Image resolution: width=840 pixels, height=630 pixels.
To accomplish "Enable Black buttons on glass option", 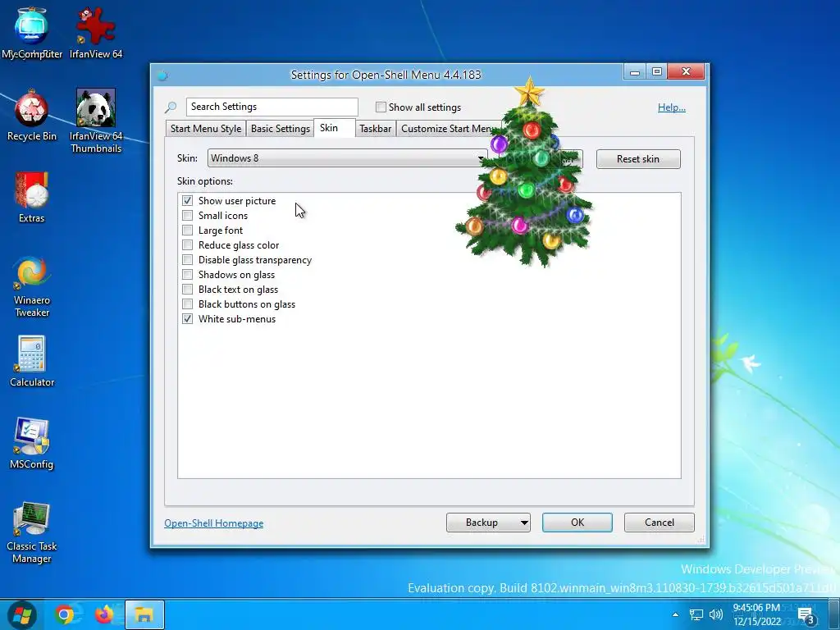I will (x=188, y=304).
